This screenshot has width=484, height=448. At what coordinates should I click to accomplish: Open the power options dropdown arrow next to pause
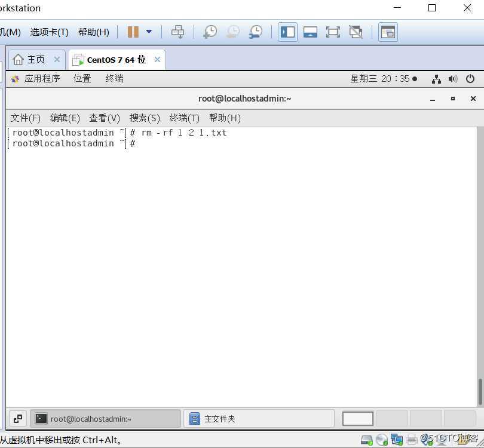click(x=149, y=32)
